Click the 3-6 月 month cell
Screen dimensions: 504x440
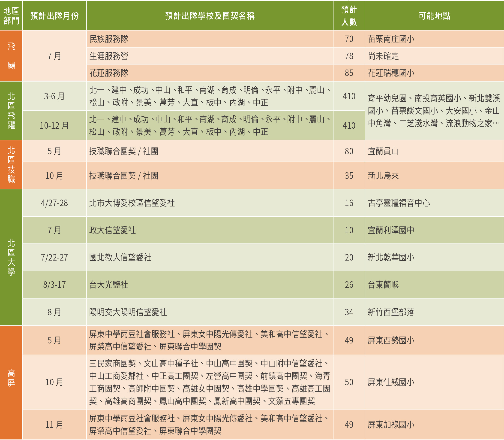(54, 96)
